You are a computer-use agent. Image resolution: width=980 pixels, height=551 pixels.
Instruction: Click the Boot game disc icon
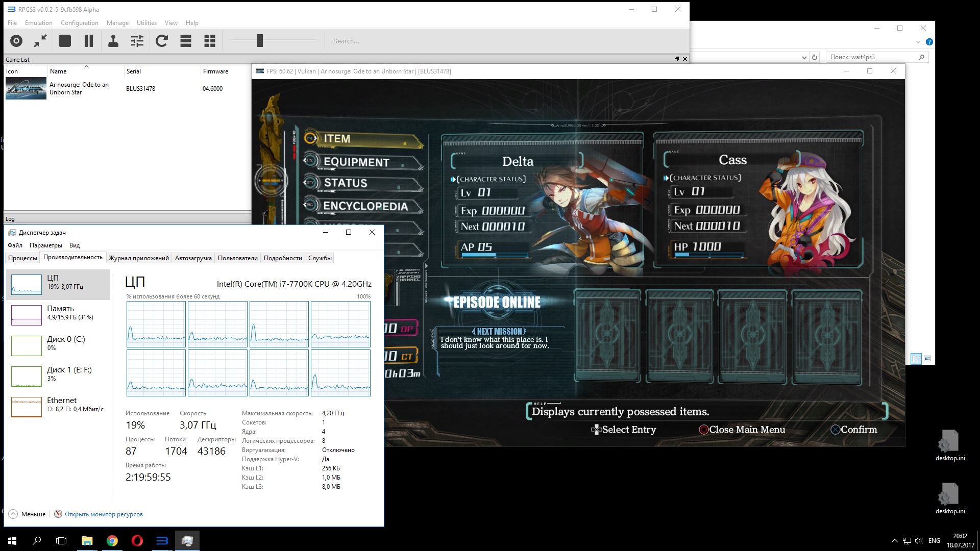(x=16, y=41)
